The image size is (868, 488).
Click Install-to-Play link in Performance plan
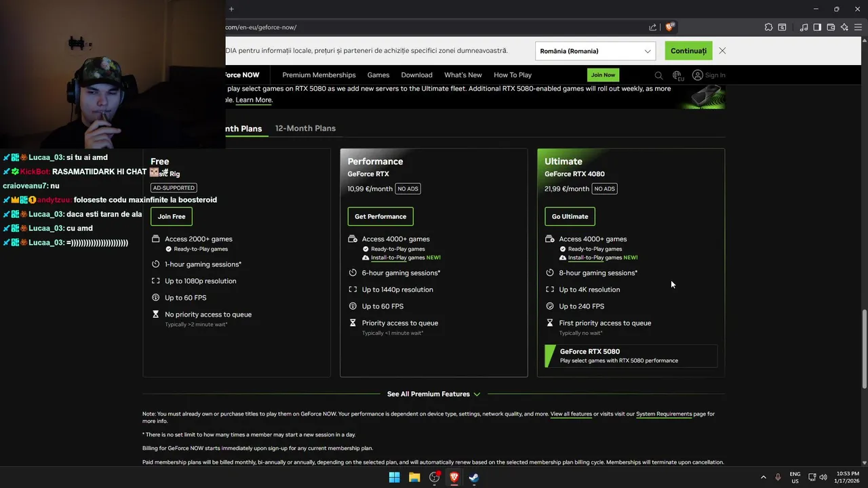point(389,258)
